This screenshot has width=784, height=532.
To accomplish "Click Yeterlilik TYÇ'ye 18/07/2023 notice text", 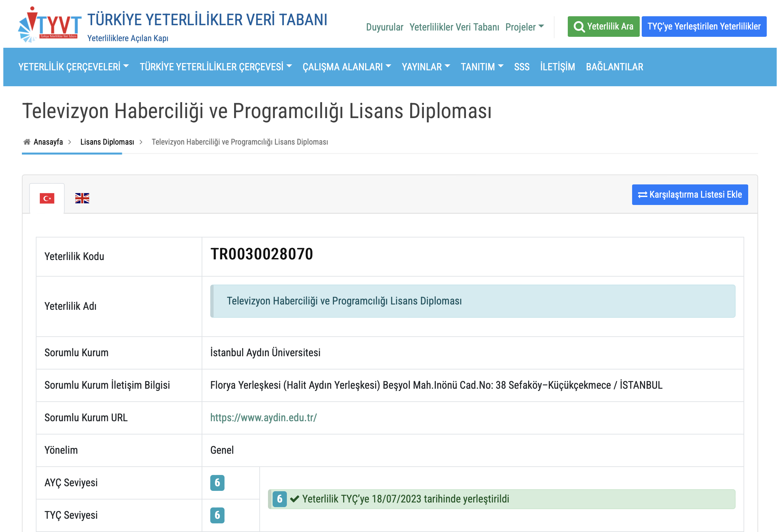I will click(x=406, y=499).
